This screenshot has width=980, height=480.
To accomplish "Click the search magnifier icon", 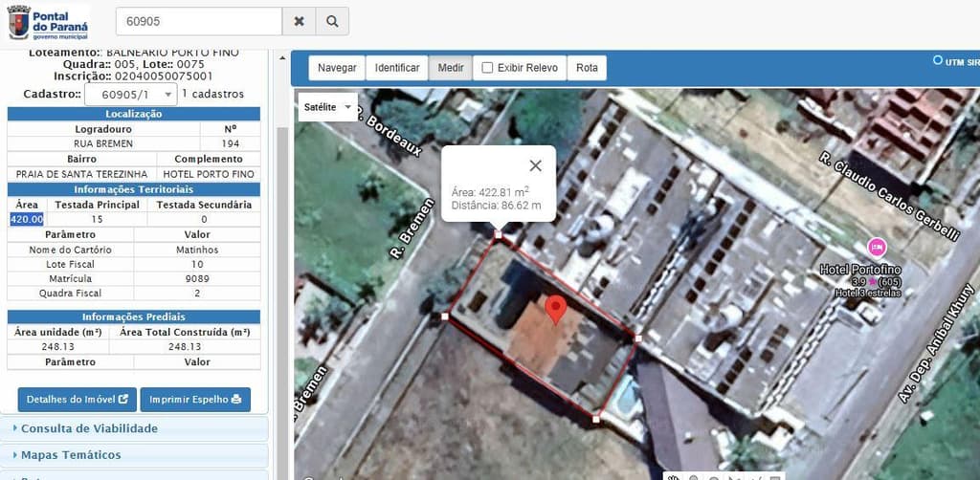I will [332, 21].
